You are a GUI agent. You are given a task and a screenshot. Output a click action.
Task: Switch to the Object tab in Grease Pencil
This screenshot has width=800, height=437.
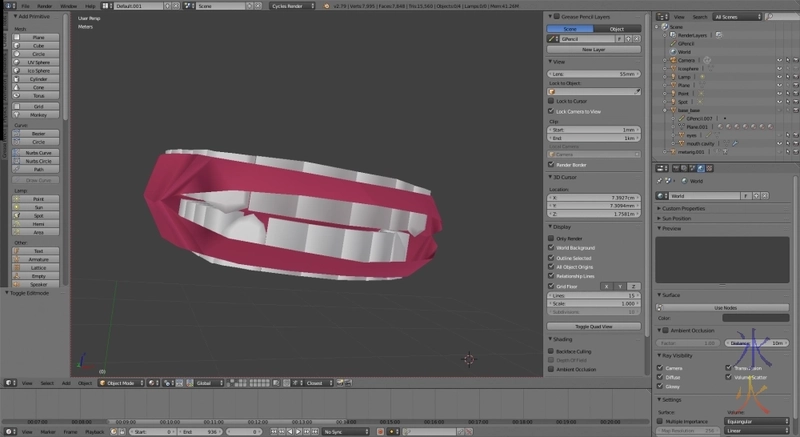[617, 29]
